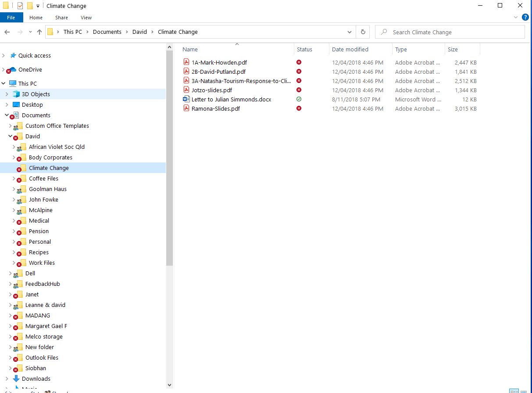Switch to the Share ribbon tab
The width and height of the screenshot is (532, 393).
click(61, 18)
